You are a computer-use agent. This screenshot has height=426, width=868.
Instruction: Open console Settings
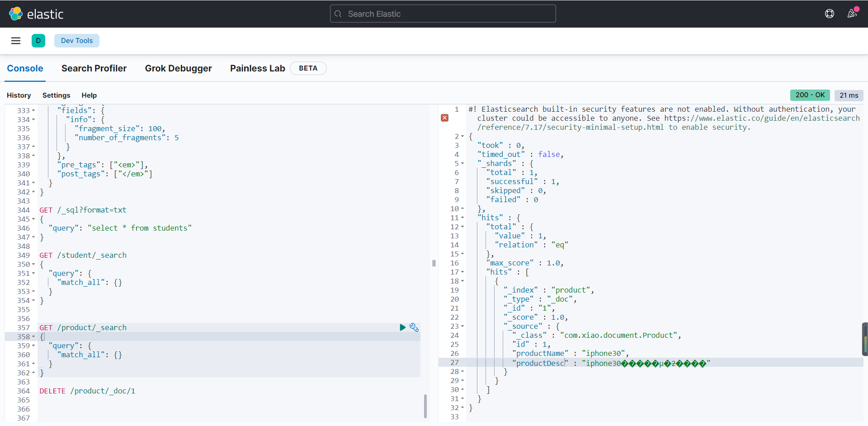tap(57, 95)
